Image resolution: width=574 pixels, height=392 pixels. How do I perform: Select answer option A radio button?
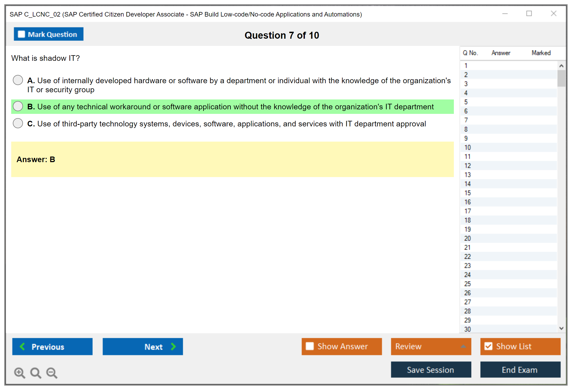click(18, 80)
